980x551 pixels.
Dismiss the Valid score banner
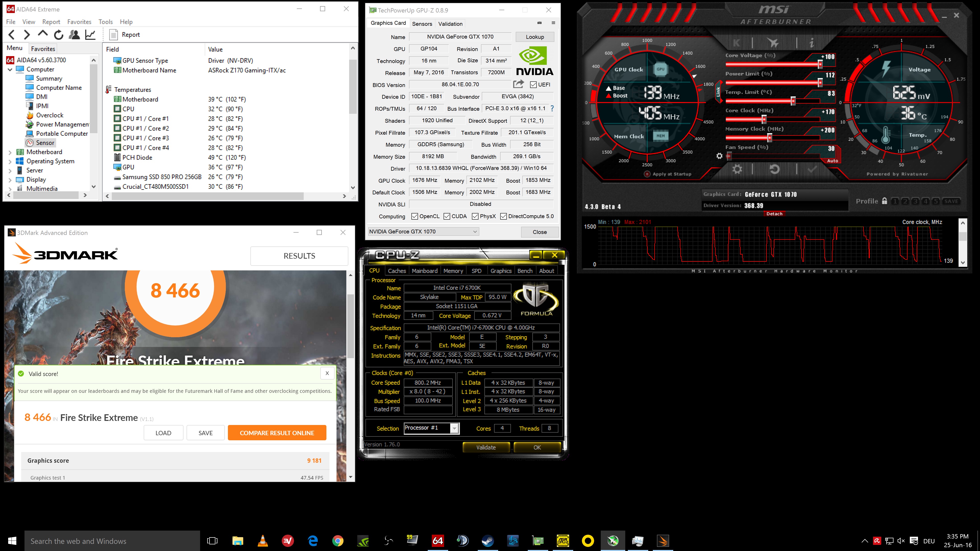pyautogui.click(x=327, y=373)
